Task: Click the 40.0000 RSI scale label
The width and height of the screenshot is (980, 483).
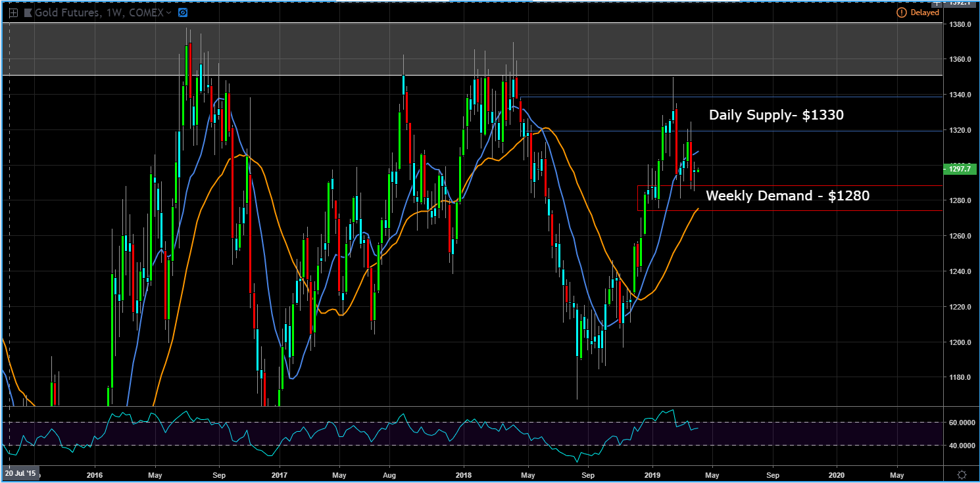Action: [x=961, y=446]
